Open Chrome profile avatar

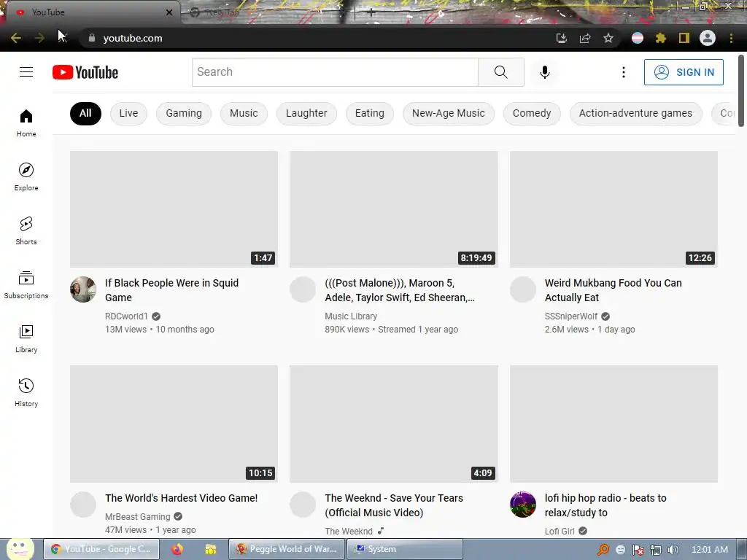click(708, 38)
